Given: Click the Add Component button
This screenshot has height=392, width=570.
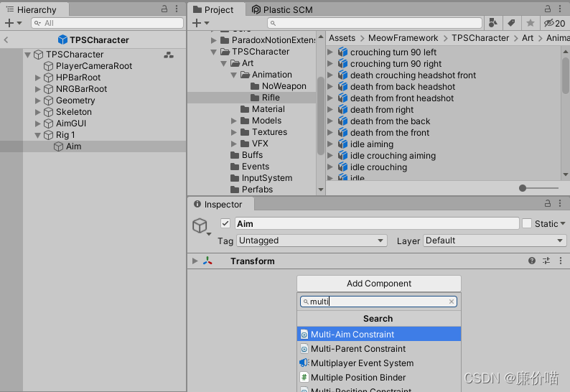Looking at the screenshot, I should 379,284.
